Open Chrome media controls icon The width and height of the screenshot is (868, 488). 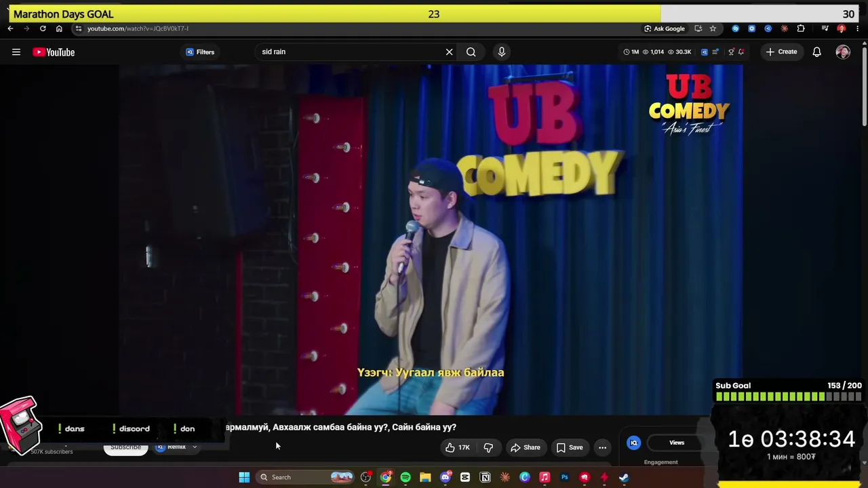point(825,28)
